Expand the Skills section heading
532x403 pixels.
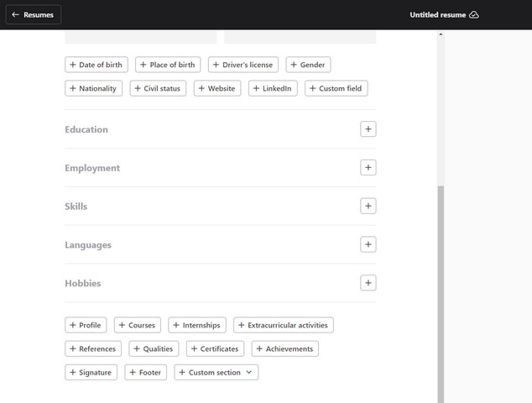click(x=76, y=207)
